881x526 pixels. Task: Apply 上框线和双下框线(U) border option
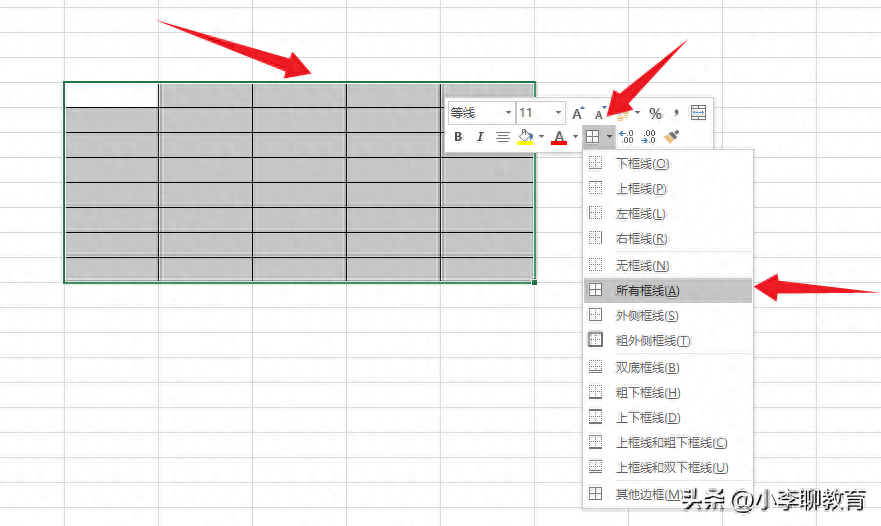click(668, 467)
